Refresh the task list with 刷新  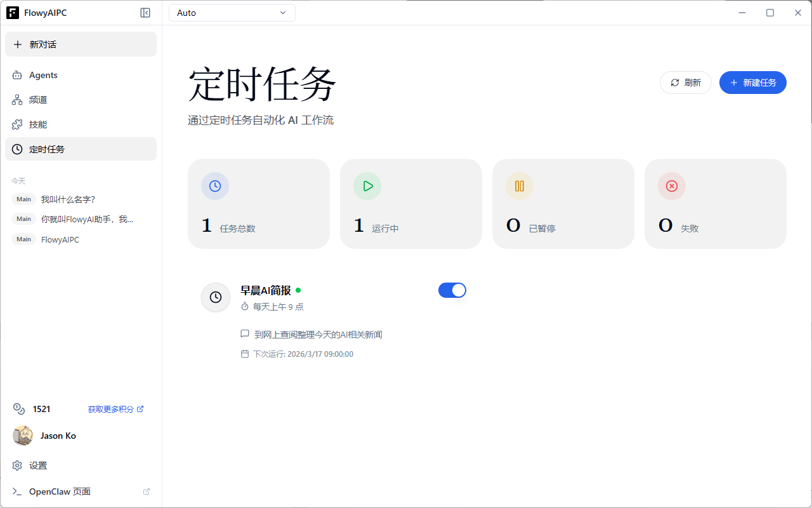[685, 83]
